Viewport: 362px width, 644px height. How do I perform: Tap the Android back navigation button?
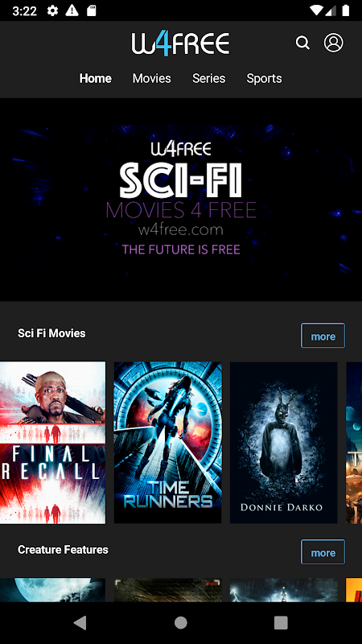[x=80, y=622]
